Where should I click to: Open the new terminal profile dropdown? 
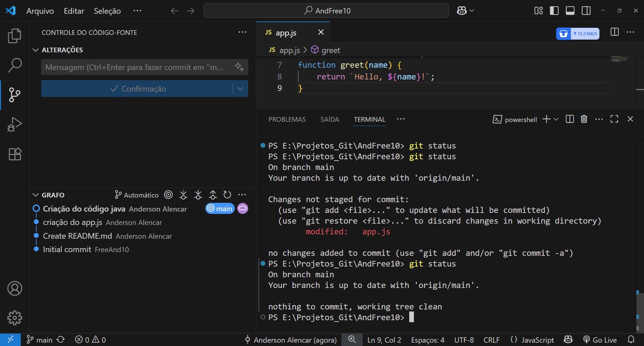point(556,119)
